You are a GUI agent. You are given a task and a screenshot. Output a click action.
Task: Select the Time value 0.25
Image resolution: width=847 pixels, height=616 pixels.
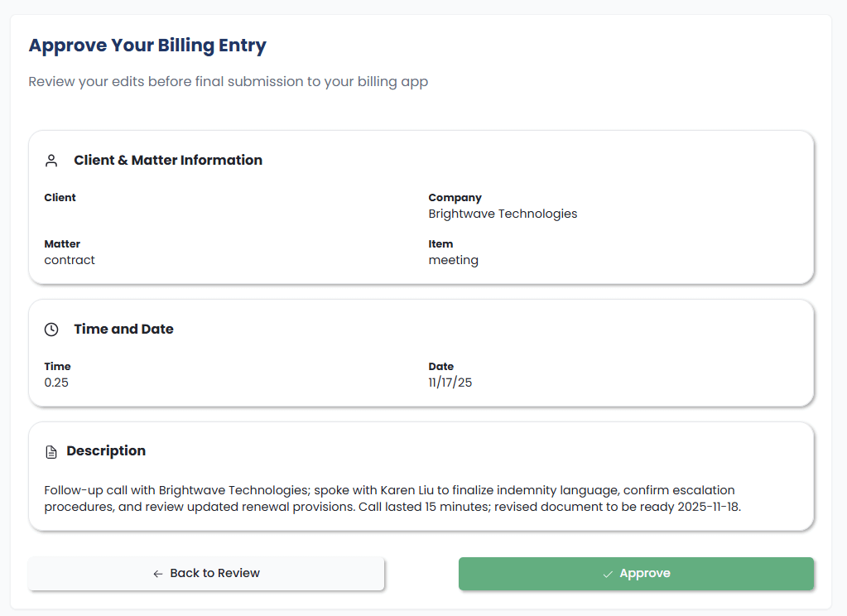(56, 383)
